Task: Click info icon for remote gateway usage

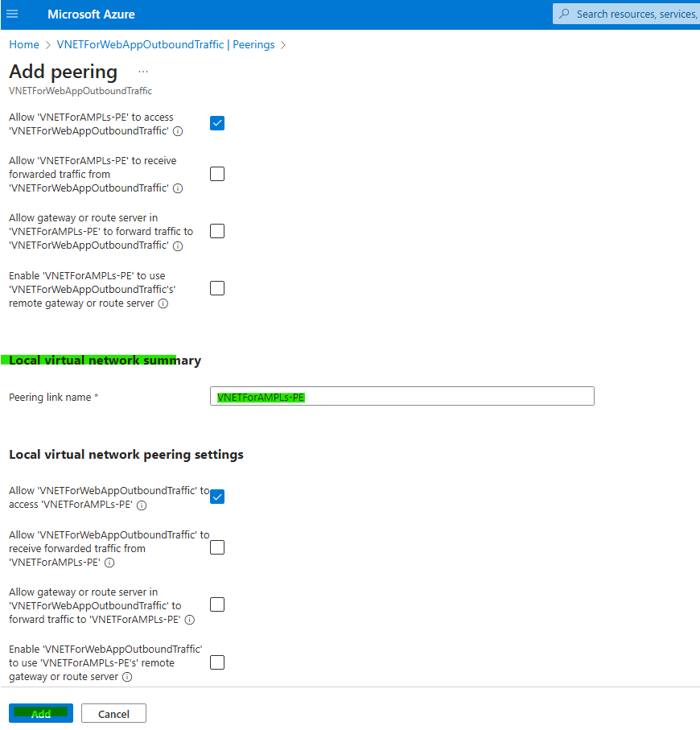Action: pyautogui.click(x=163, y=304)
